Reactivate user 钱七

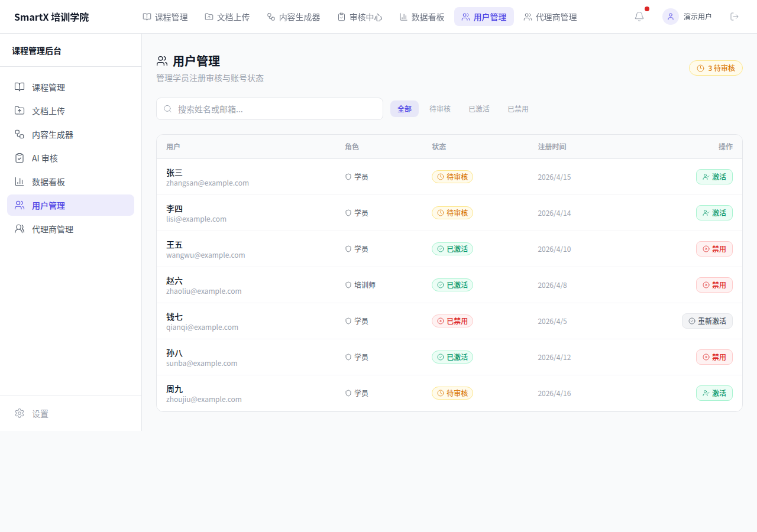point(707,321)
